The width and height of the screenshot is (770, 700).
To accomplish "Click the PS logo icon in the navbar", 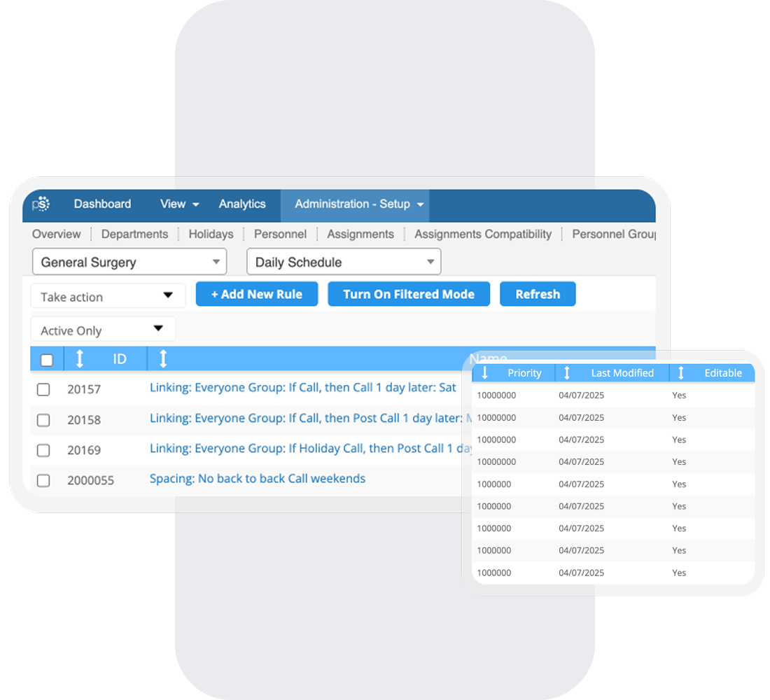I will coord(41,204).
